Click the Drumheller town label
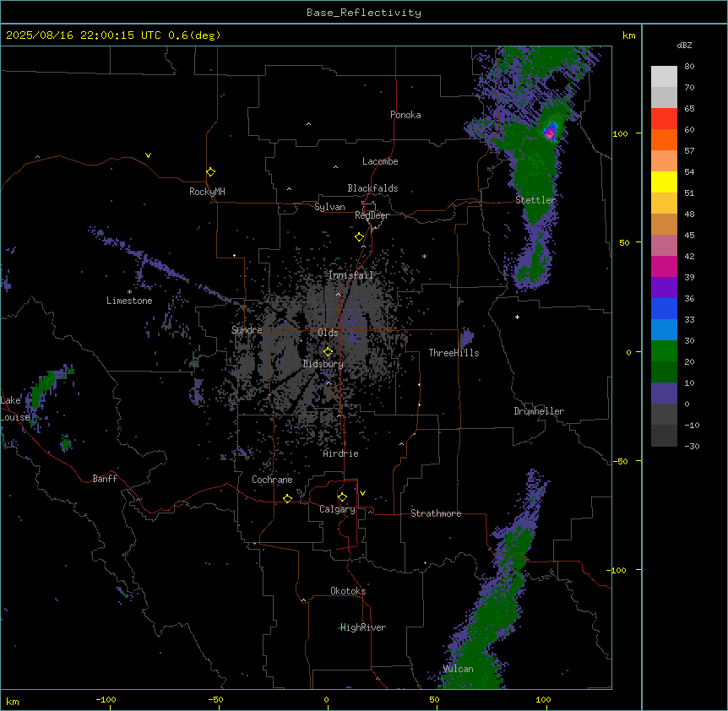Screen dimensions: 728x711 click(539, 411)
